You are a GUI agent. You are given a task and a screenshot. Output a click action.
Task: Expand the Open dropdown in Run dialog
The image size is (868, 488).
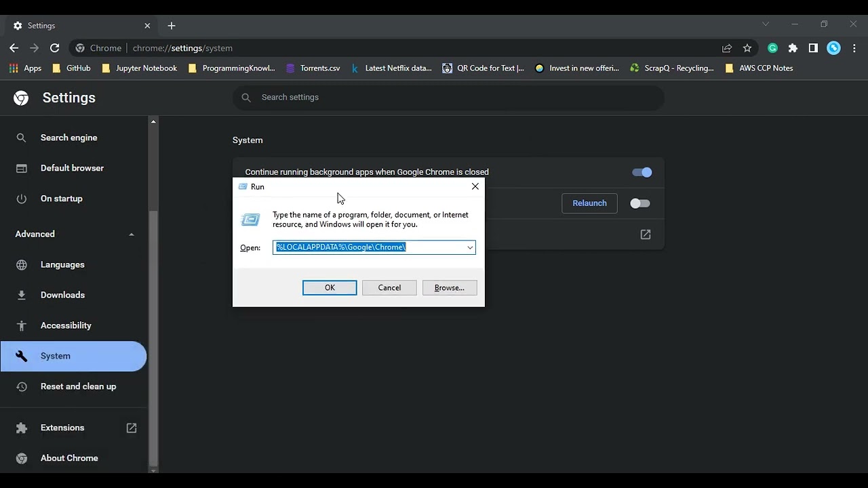[469, 247]
